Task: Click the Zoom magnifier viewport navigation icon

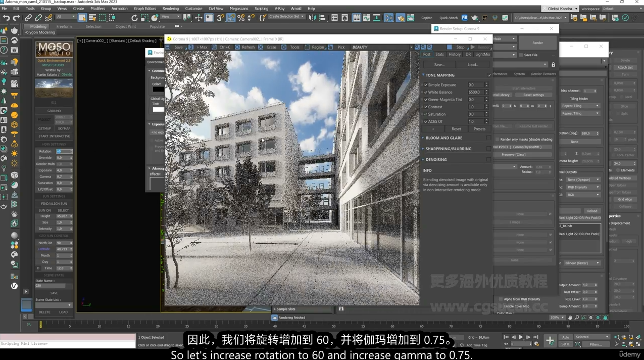Action: [x=577, y=318]
